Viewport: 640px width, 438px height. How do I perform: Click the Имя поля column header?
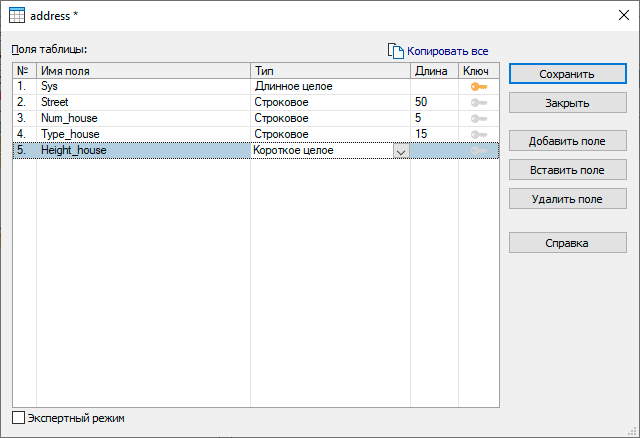pos(143,71)
